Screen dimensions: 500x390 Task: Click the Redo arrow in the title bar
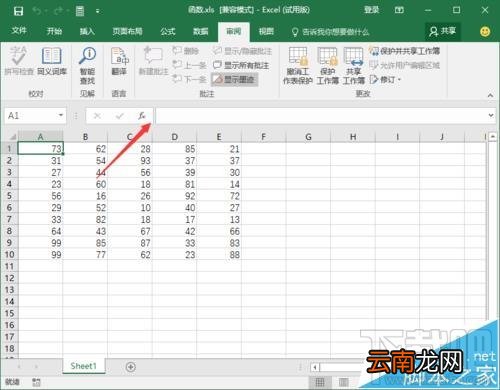(x=58, y=11)
